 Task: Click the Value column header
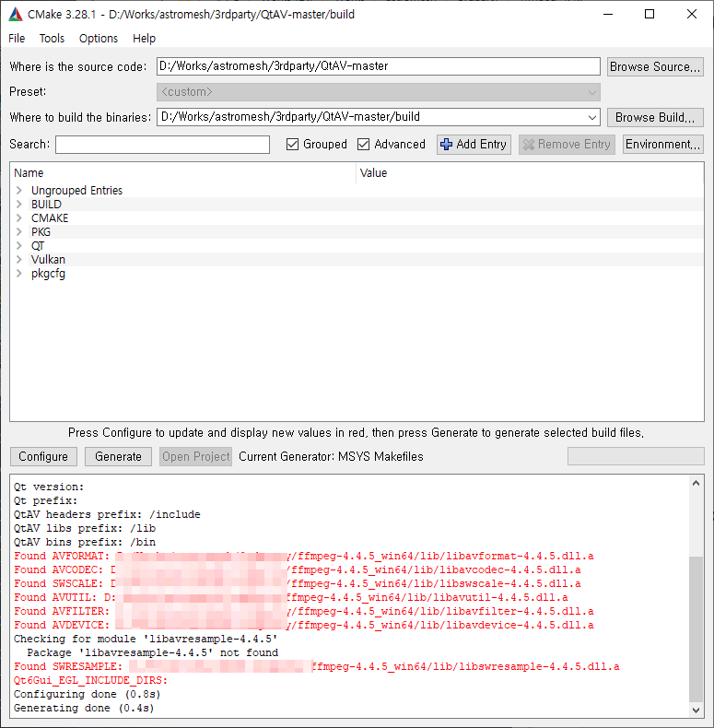530,173
